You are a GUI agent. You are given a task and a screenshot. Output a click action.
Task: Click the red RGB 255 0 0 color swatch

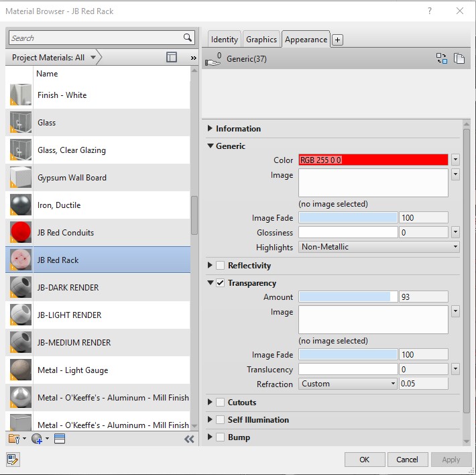click(373, 160)
